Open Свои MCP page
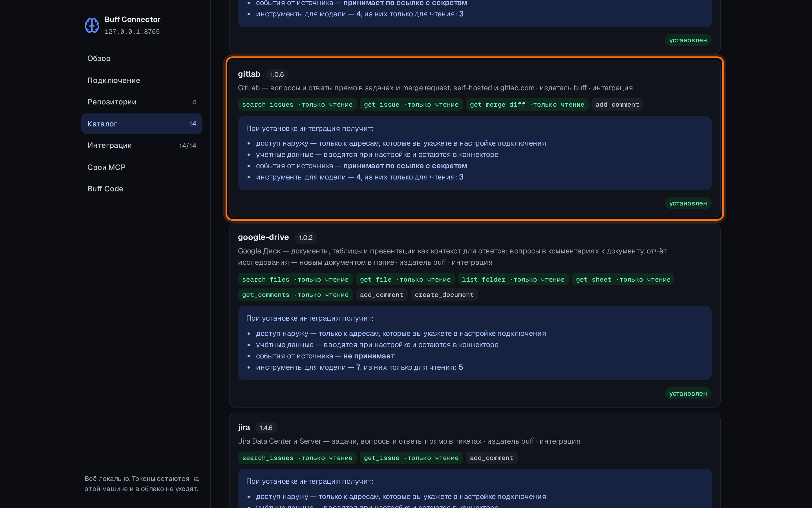Screen dimensions: 812x508 (142, 167)
